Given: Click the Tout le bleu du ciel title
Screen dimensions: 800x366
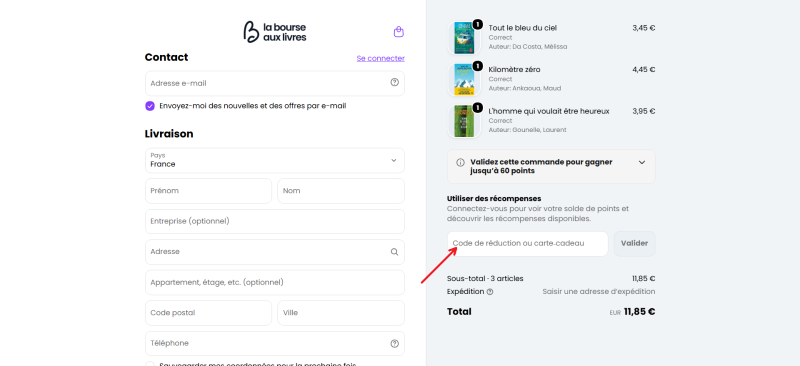Looking at the screenshot, I should coord(522,28).
